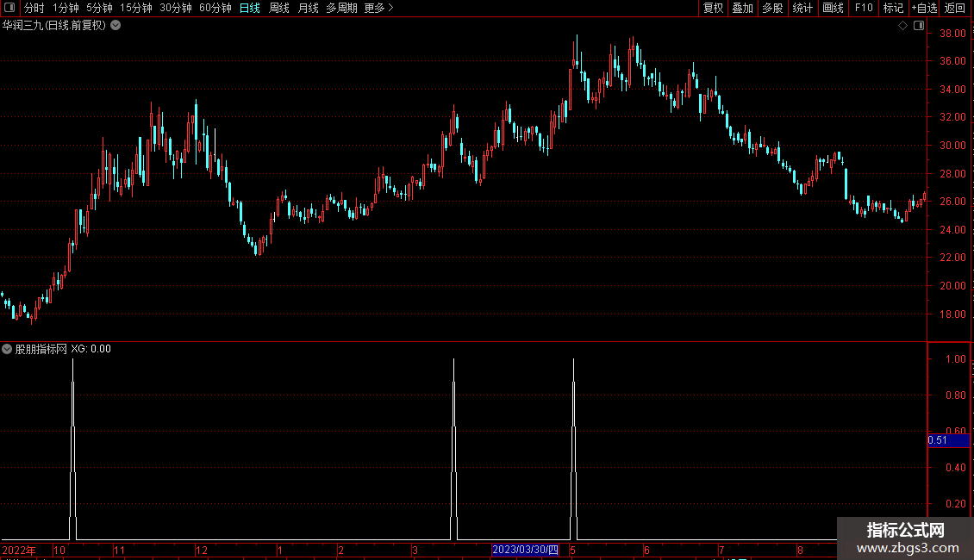Open the 复权 adjustment menu
974x560 pixels.
[x=713, y=8]
